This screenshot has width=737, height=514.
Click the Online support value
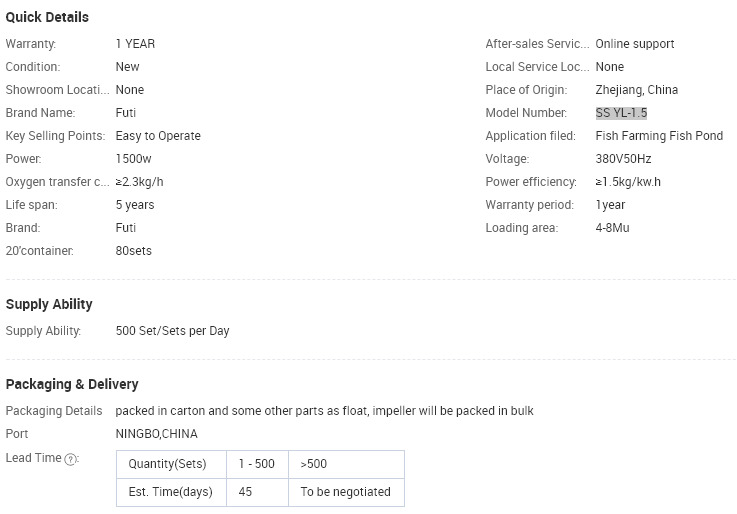tap(635, 44)
